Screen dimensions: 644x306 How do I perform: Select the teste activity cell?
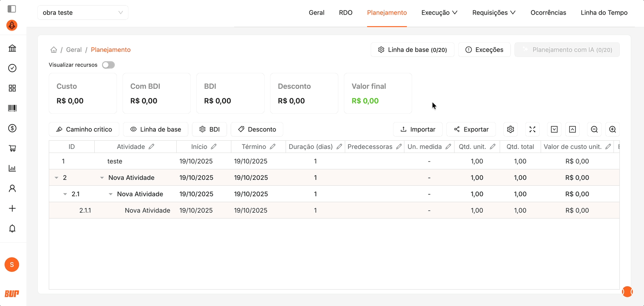[115, 161]
